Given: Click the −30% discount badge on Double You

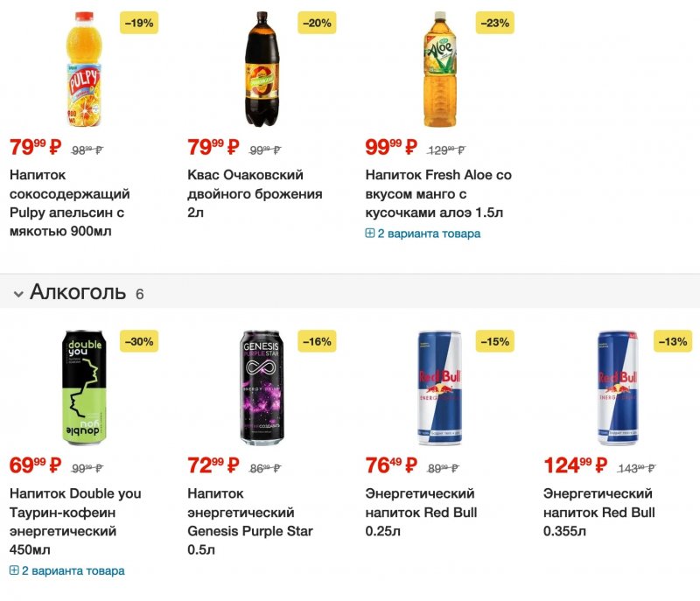Looking at the screenshot, I should click(139, 341).
